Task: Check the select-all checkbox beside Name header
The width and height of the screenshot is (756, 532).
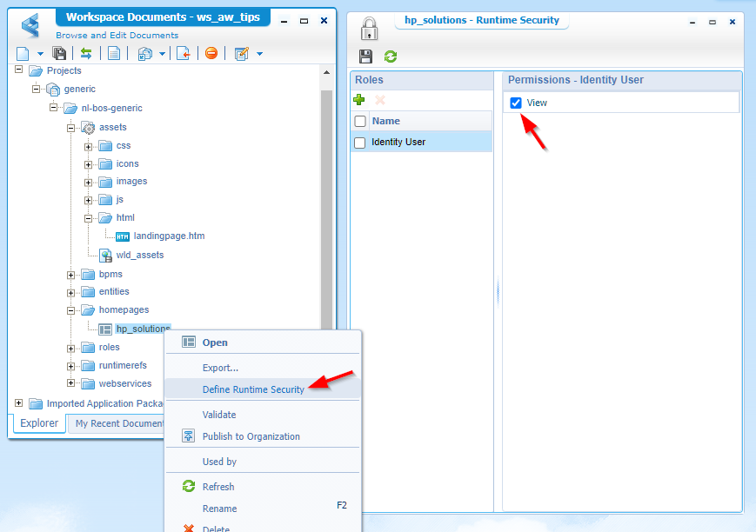Action: 360,122
